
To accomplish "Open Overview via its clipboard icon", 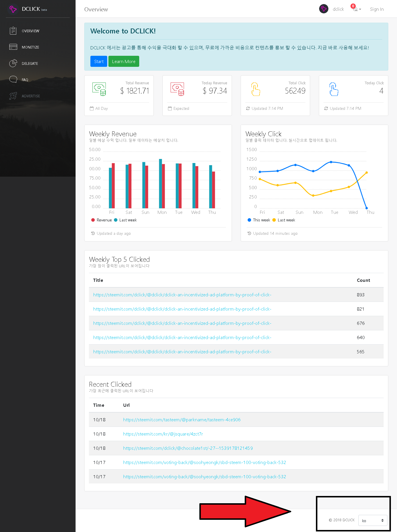I will pyautogui.click(x=13, y=31).
